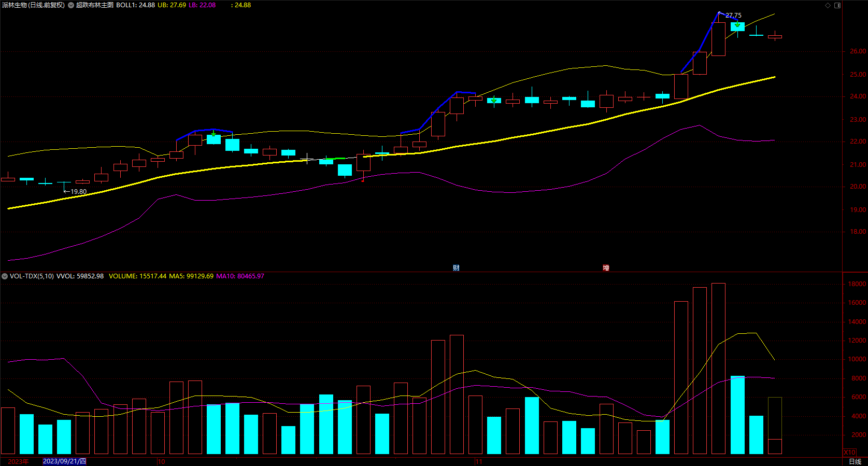
Task: Click the 24.00 price axis label
Action: [858, 96]
